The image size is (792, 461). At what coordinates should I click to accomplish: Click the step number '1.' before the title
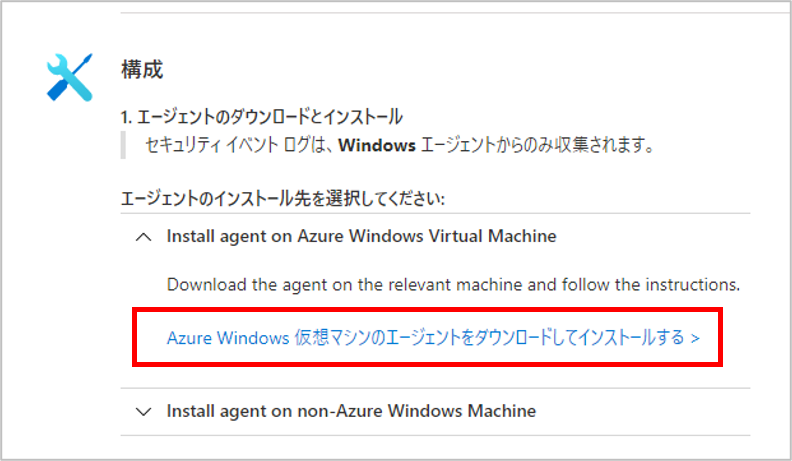click(x=125, y=117)
